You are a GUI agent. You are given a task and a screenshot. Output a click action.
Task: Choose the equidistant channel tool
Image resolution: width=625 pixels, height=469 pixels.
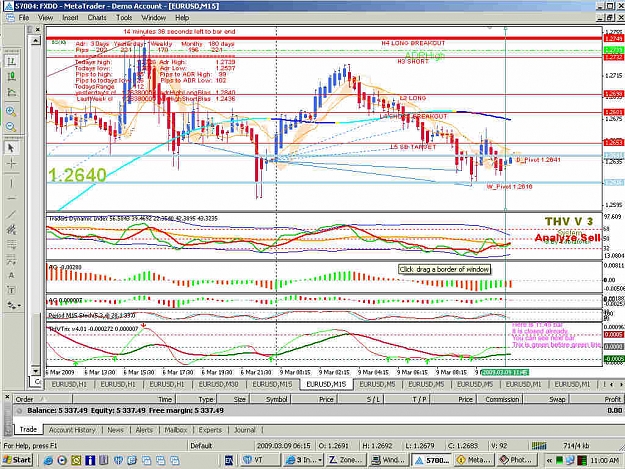[11, 230]
